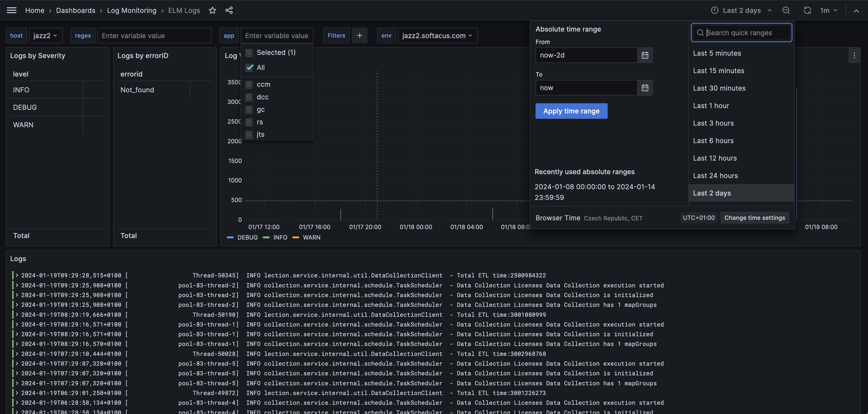The height and width of the screenshot is (414, 868).
Task: Navigate to Dashboards via breadcrumb
Action: [x=76, y=10]
